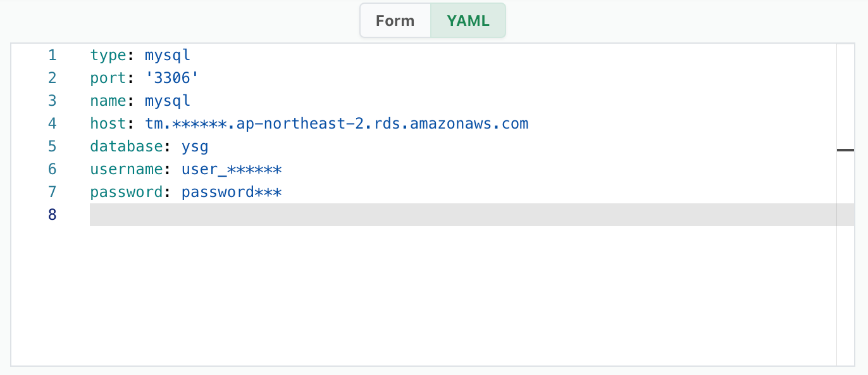Image resolution: width=868 pixels, height=375 pixels.
Task: Click the highlighted empty line 8
Action: click(x=463, y=215)
